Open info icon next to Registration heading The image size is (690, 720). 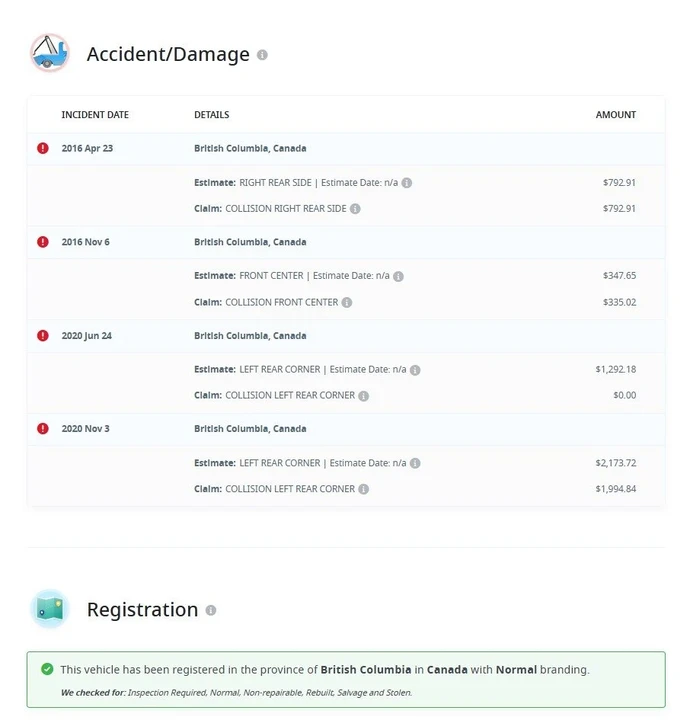point(211,610)
